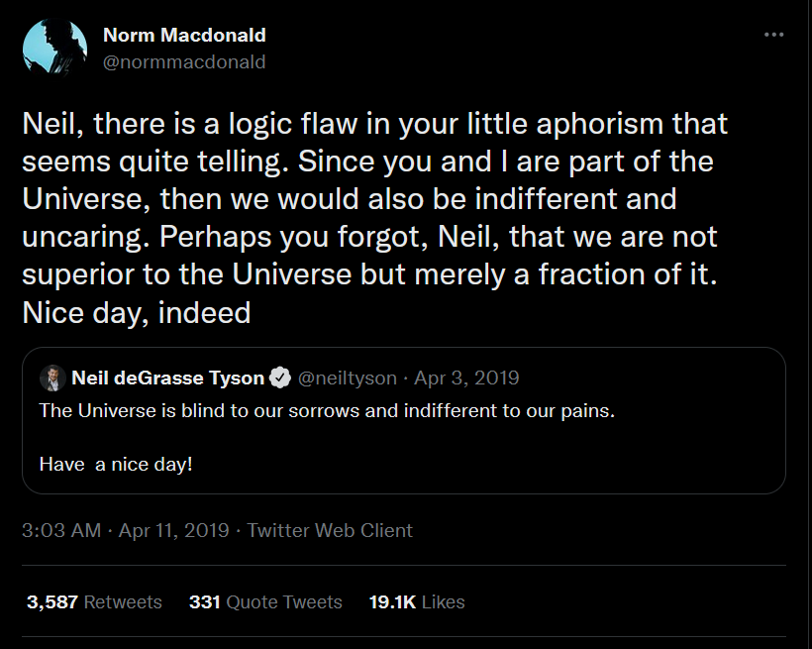
Task: Click the verified badge next to Neil deGrasse Tyson
Action: 280,378
